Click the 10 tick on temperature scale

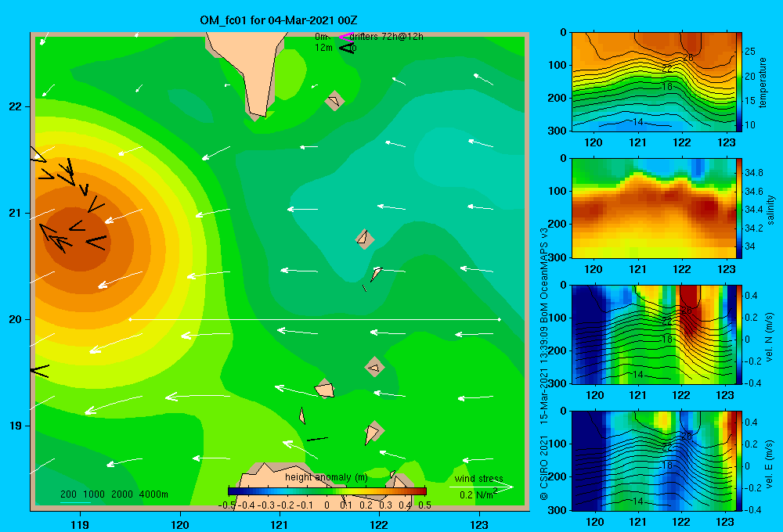click(749, 125)
